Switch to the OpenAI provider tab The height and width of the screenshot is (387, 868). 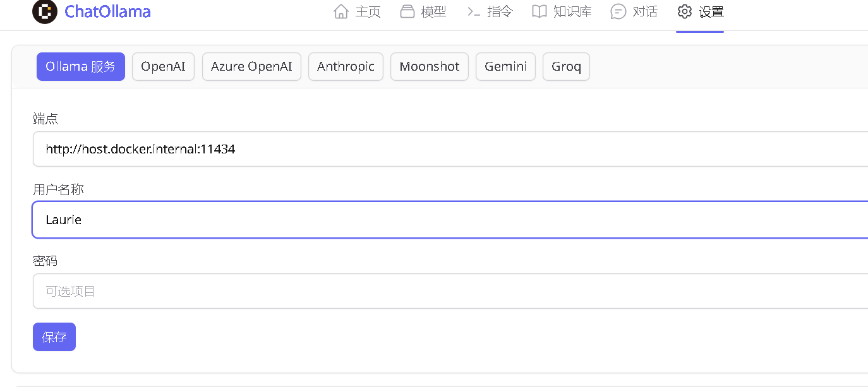click(163, 66)
